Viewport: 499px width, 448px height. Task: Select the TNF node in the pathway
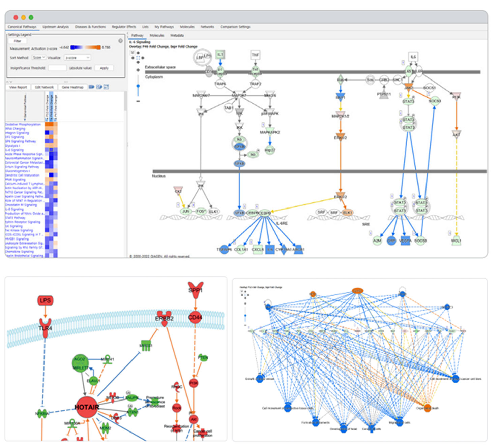255,55
